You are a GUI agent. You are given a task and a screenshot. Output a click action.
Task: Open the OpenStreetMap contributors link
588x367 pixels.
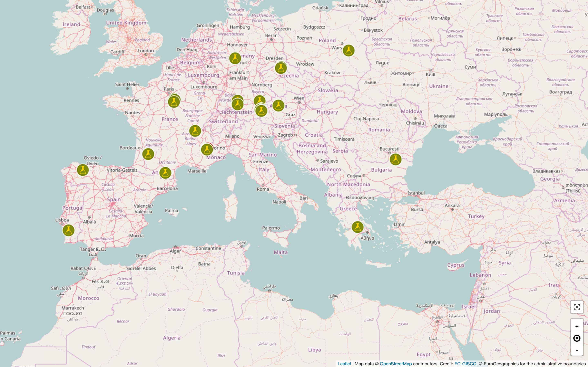pos(395,364)
